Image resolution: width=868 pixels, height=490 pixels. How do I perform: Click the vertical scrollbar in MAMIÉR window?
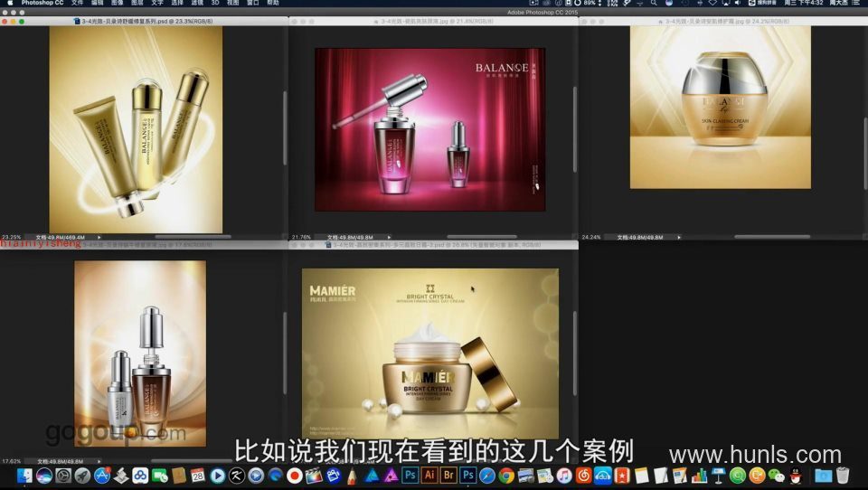(x=575, y=353)
